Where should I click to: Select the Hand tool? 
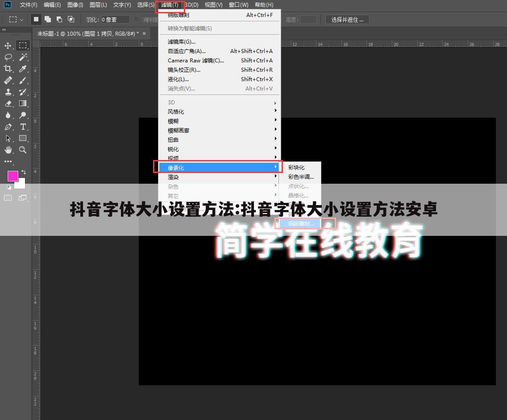[8, 150]
